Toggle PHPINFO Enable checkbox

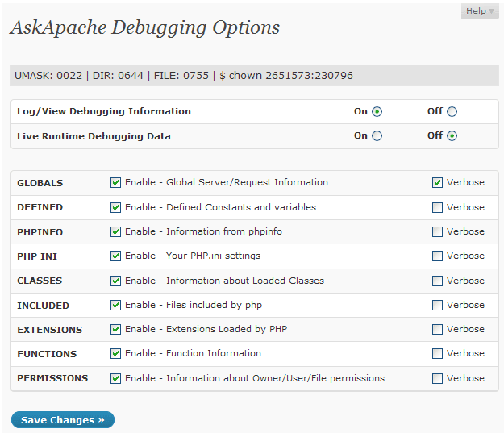click(115, 231)
